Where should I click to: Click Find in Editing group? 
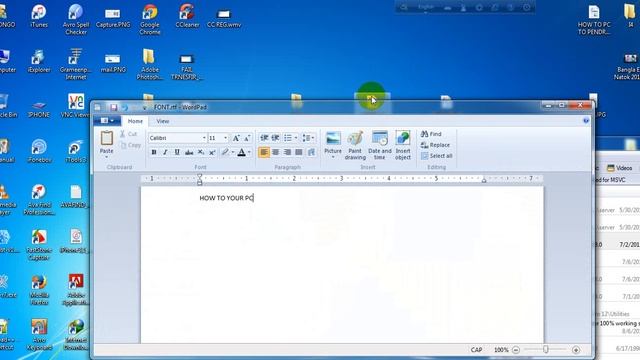click(x=431, y=134)
